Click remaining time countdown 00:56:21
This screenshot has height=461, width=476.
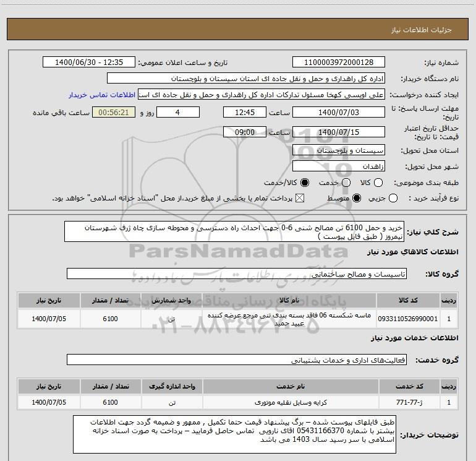pos(114,112)
